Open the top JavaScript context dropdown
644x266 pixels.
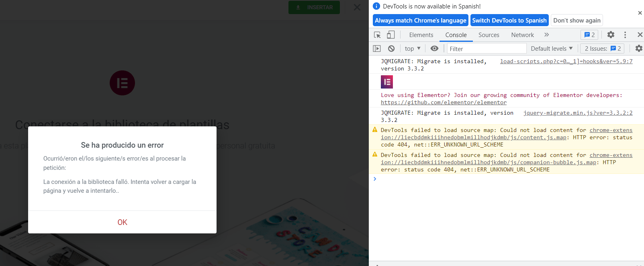(x=413, y=48)
